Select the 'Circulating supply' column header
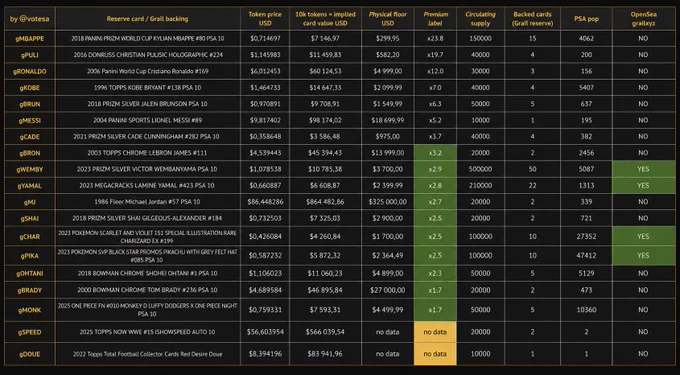Viewport: 680px width, 375px height. [x=481, y=19]
